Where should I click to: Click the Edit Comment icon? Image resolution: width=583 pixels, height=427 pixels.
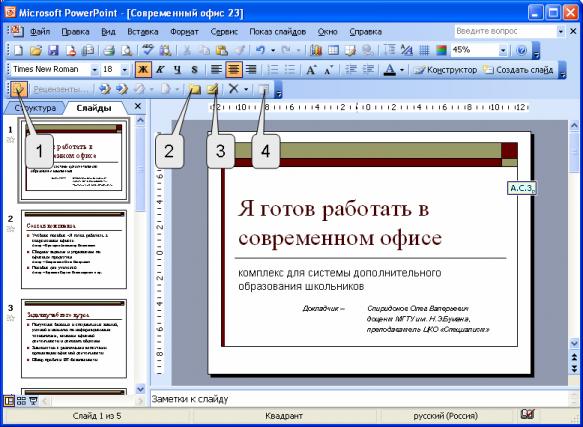(x=212, y=89)
